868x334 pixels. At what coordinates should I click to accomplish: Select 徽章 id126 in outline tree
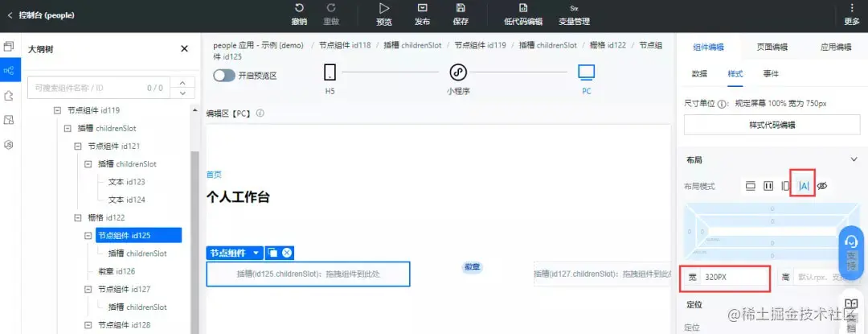pos(117,271)
